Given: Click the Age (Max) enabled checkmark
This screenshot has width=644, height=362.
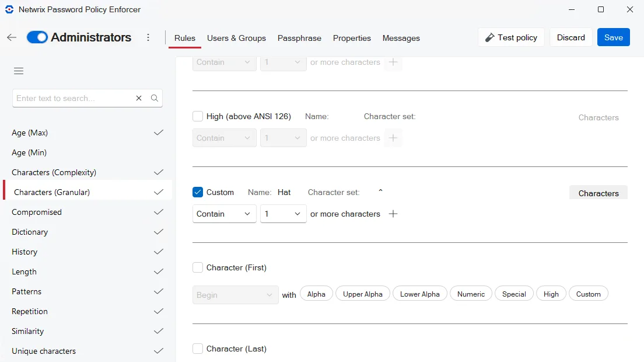Looking at the screenshot, I should (159, 133).
